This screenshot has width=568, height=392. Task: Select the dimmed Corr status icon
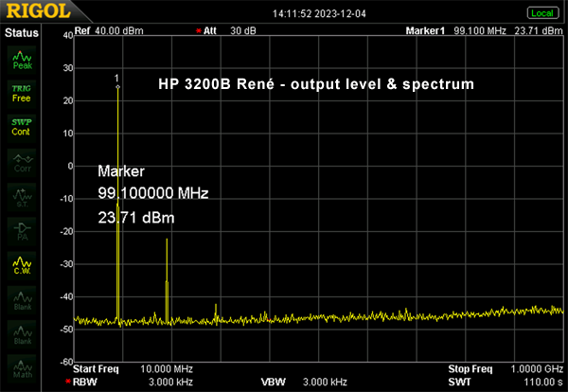(22, 163)
